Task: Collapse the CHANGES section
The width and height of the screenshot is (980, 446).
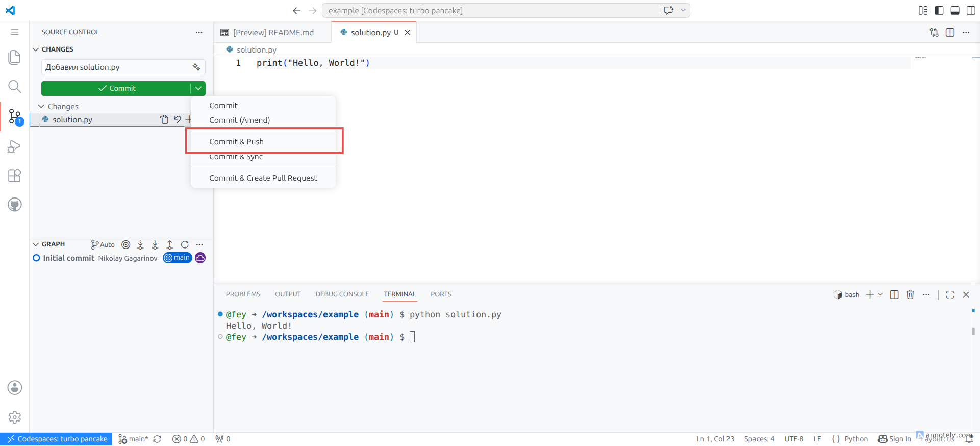Action: (x=36, y=49)
